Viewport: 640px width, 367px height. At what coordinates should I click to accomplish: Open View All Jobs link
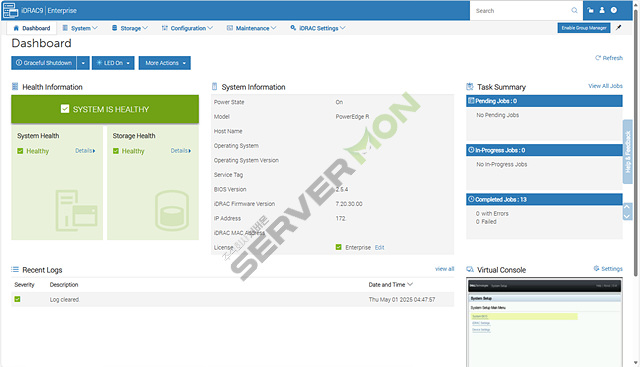(x=605, y=86)
